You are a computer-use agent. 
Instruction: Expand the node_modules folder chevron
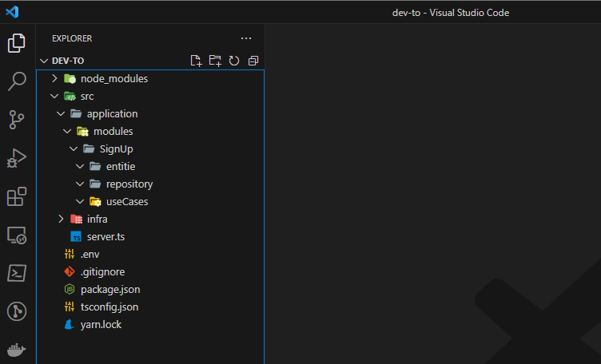pyautogui.click(x=54, y=78)
